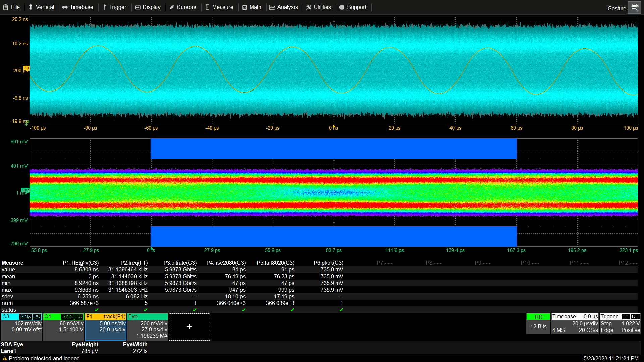
Task: Click the warning icon in status bar
Action: [x=4, y=358]
